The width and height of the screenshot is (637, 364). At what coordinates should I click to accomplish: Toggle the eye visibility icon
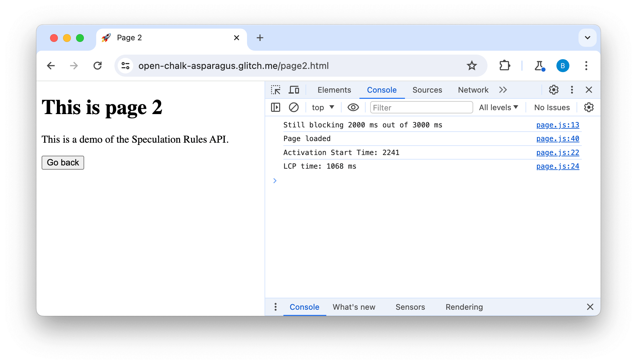[352, 107]
